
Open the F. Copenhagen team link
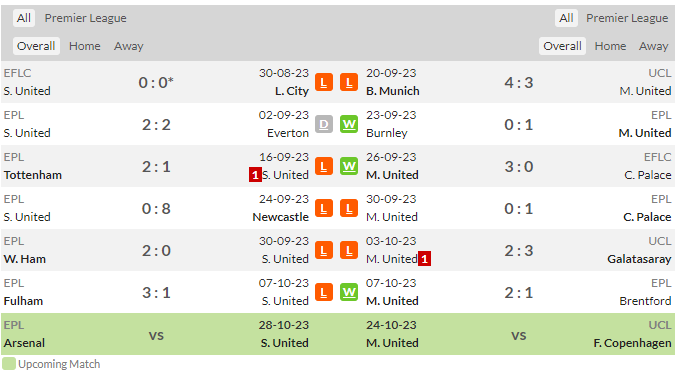(x=632, y=343)
